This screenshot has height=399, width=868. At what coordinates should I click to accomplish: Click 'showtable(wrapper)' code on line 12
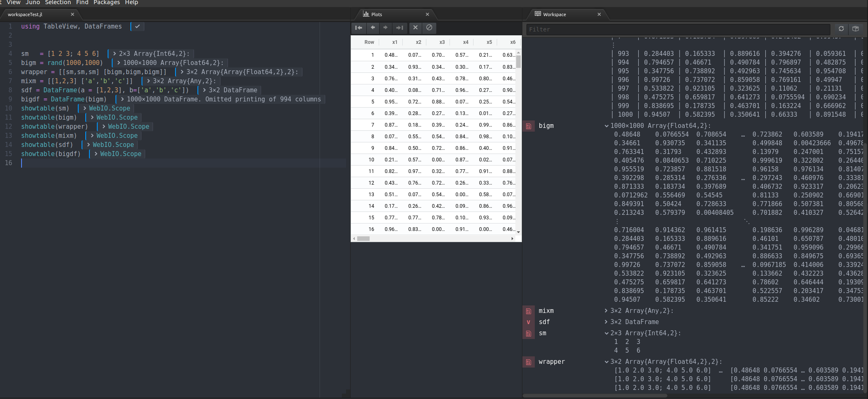[55, 127]
